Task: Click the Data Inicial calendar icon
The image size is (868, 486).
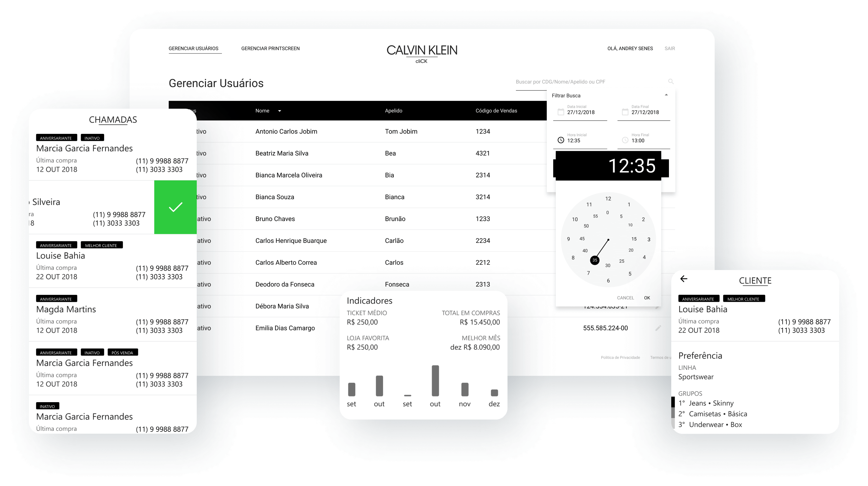Action: (x=561, y=112)
